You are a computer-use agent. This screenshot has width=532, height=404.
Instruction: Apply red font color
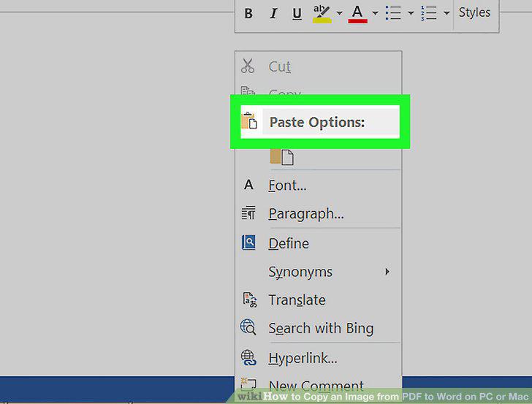click(357, 14)
